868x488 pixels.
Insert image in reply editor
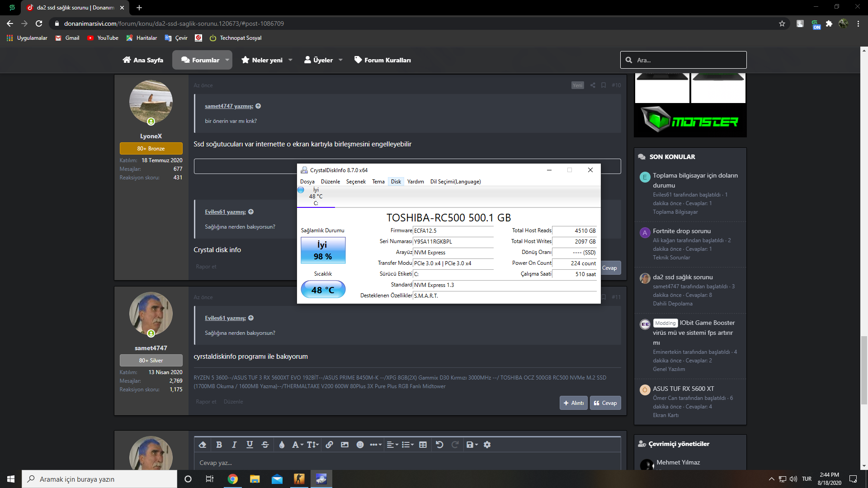pyautogui.click(x=344, y=445)
